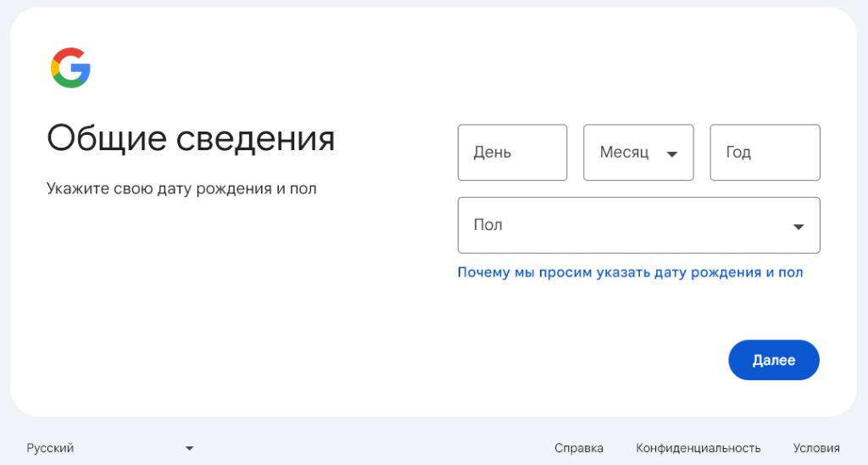Image resolution: width=868 pixels, height=465 pixels.
Task: Click the Общие сведения heading
Action: 191,137
